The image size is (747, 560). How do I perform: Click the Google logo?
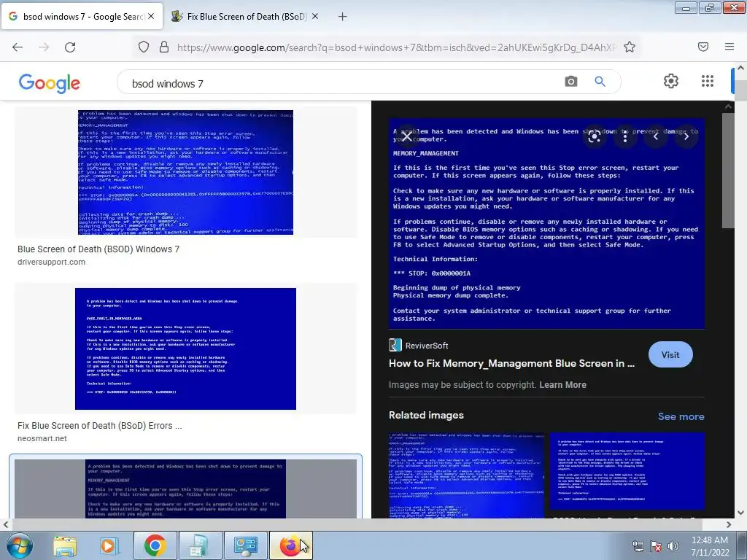point(50,83)
